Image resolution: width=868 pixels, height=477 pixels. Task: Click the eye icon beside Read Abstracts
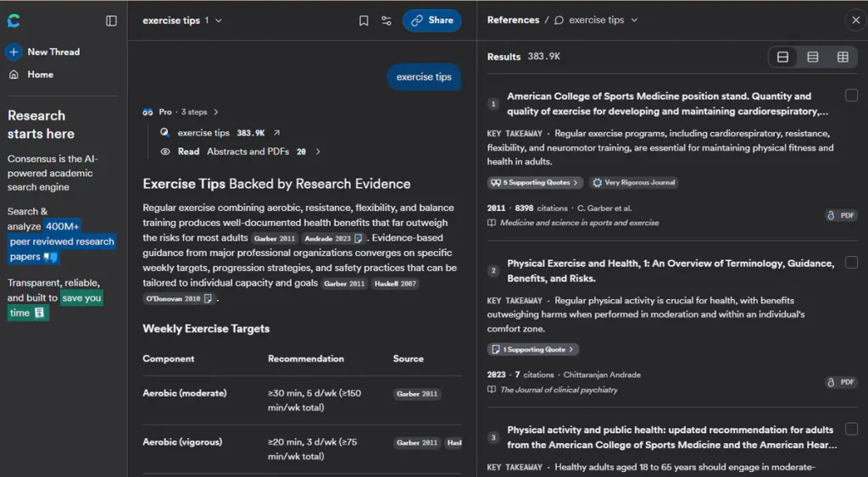click(165, 152)
